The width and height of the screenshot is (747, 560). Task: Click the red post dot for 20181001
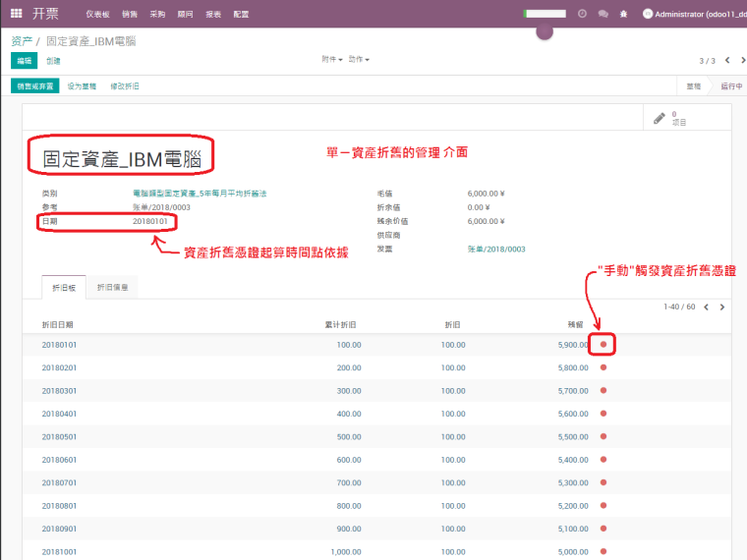pos(603,551)
